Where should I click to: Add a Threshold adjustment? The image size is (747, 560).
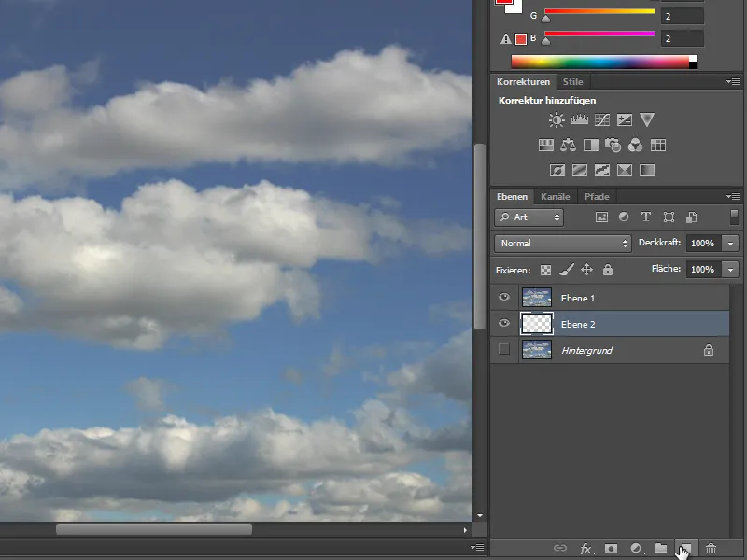tap(602, 170)
